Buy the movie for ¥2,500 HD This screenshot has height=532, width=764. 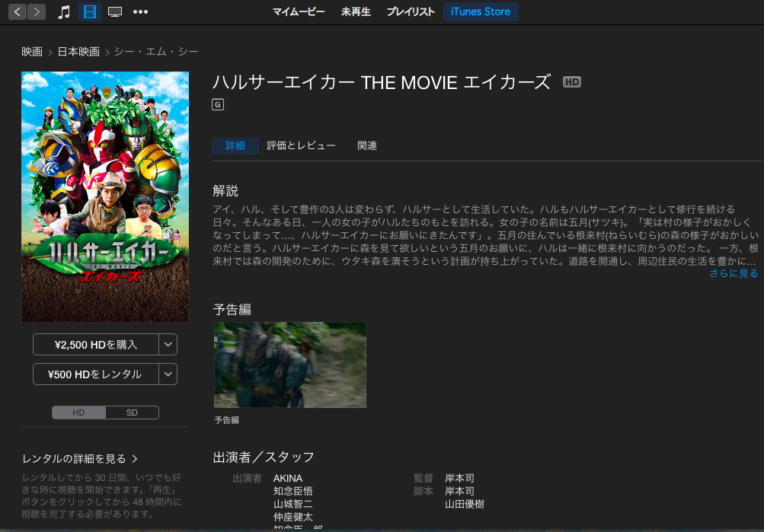click(96, 345)
